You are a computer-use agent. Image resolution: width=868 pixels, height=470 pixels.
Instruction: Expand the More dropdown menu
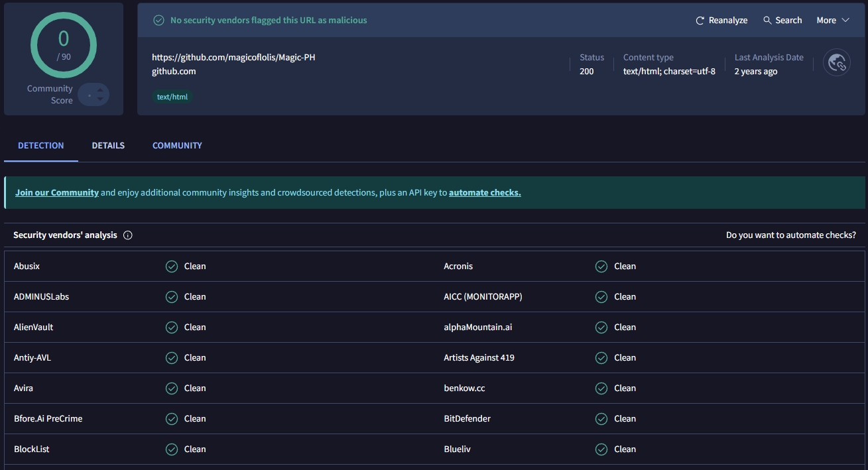click(832, 21)
